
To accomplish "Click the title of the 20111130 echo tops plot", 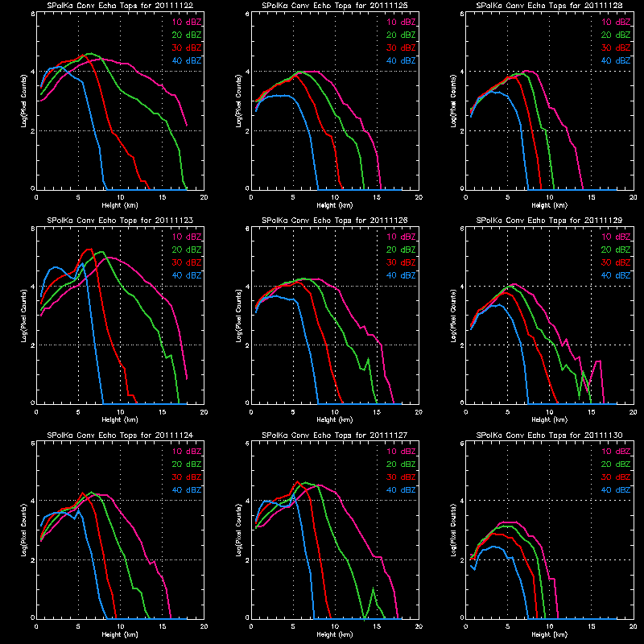I will (x=550, y=435).
